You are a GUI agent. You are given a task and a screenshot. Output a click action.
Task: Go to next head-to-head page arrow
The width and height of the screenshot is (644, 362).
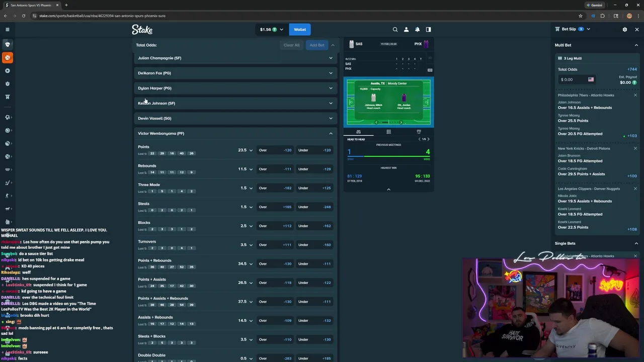(428, 139)
